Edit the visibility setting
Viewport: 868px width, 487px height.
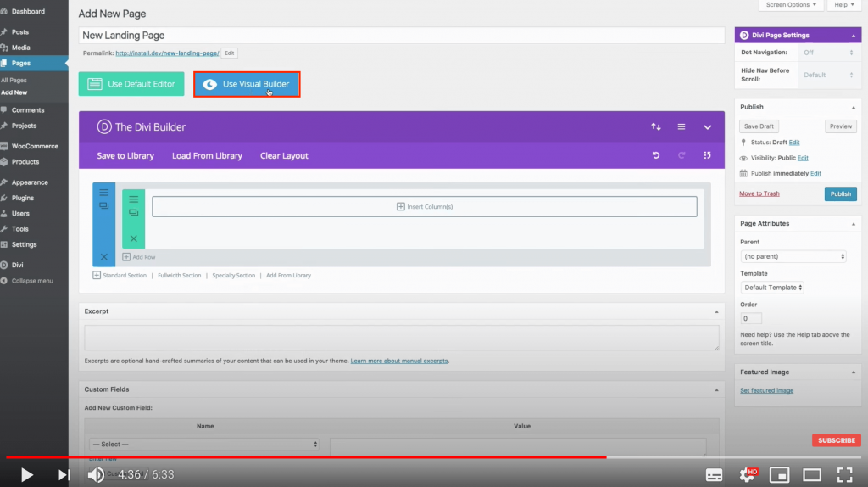click(x=803, y=158)
